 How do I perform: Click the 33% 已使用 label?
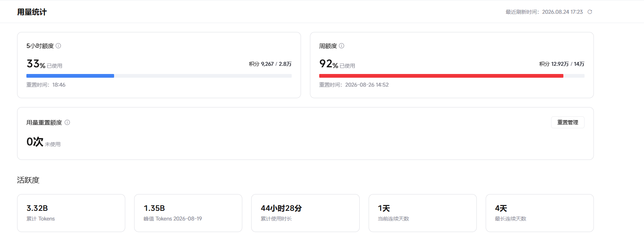[x=44, y=64]
